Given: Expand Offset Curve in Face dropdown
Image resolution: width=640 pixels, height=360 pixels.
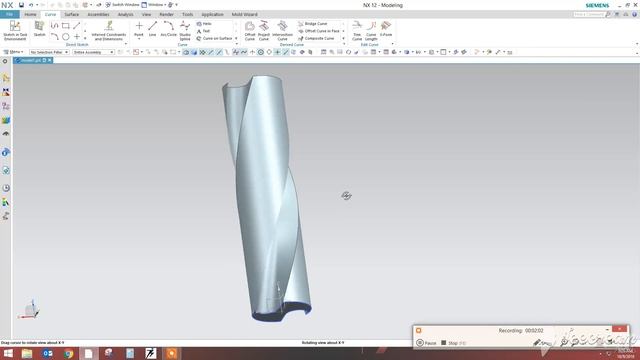Looking at the screenshot, I should tap(343, 31).
